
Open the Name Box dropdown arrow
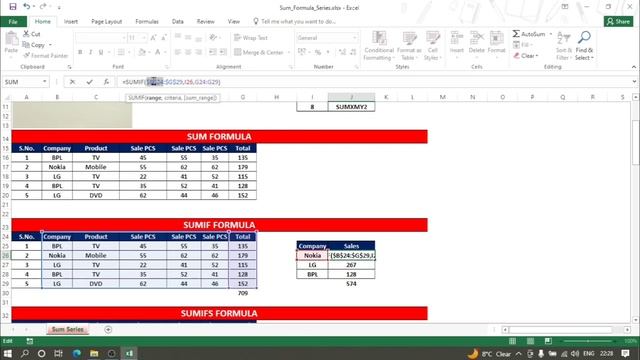click(44, 82)
